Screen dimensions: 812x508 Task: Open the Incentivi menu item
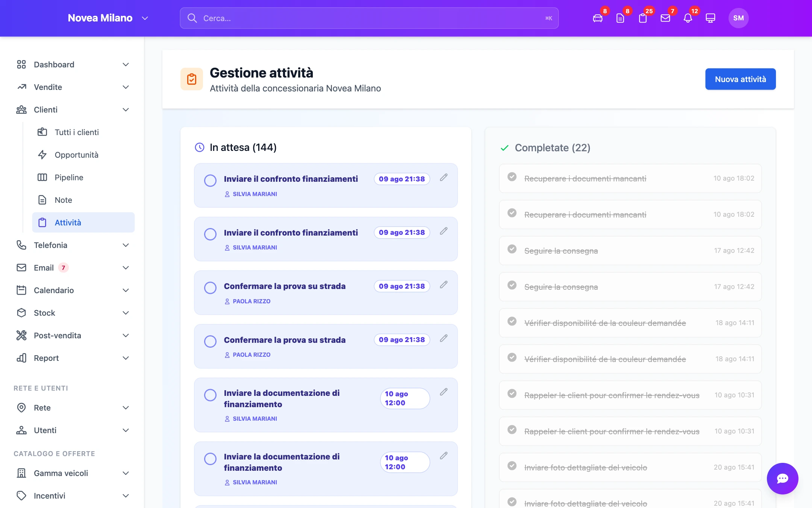73,496
